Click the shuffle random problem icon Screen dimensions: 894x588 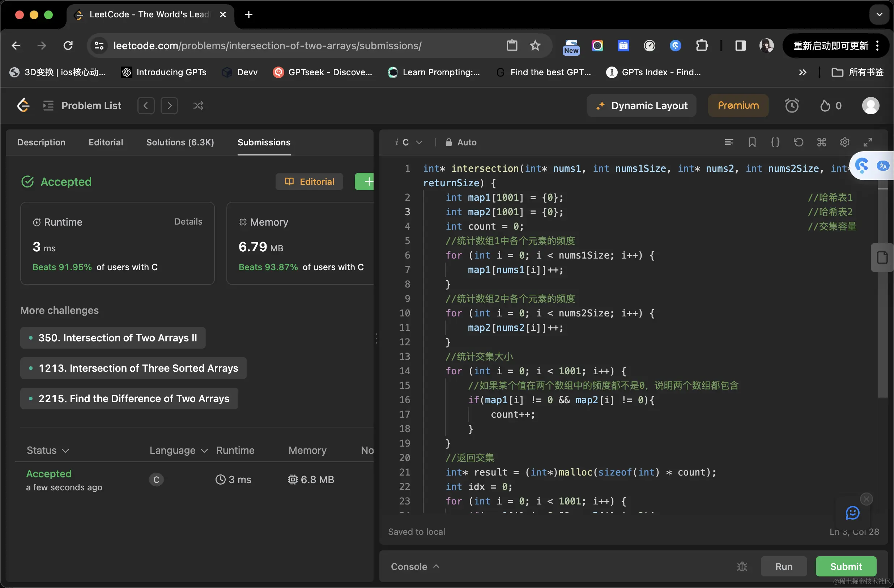198,106
